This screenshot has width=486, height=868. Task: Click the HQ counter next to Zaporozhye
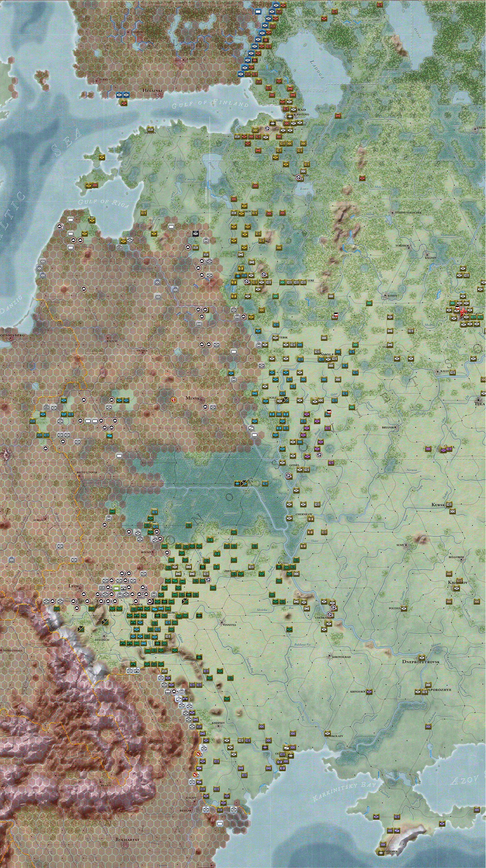[x=425, y=692]
